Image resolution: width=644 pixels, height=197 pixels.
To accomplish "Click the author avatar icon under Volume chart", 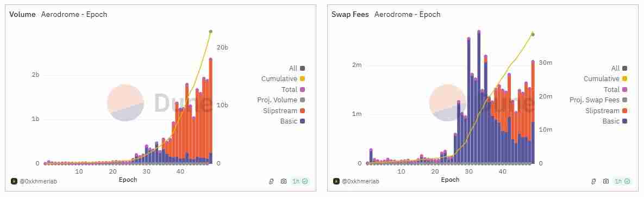I will (x=14, y=181).
